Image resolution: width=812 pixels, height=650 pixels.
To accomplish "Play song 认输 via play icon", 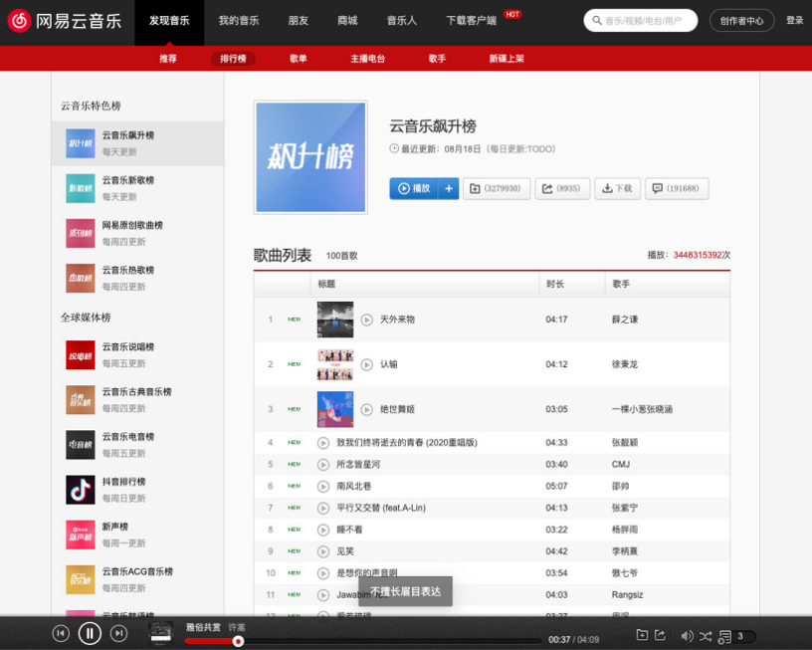I will click(x=366, y=364).
